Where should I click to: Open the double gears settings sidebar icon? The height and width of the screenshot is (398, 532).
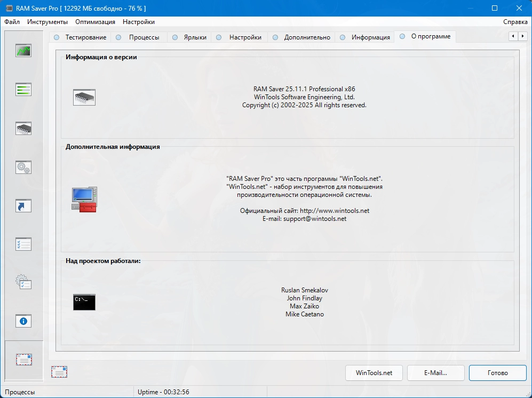tap(23, 168)
